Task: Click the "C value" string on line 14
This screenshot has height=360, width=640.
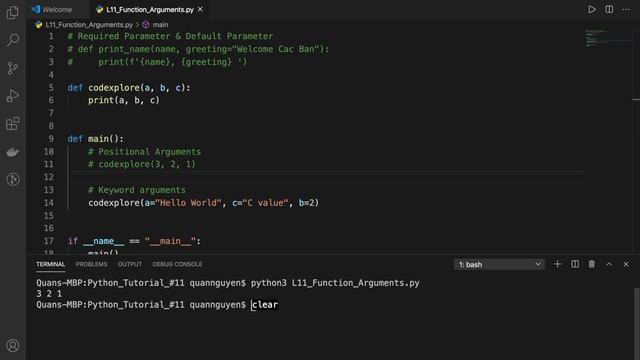Action: (265, 203)
